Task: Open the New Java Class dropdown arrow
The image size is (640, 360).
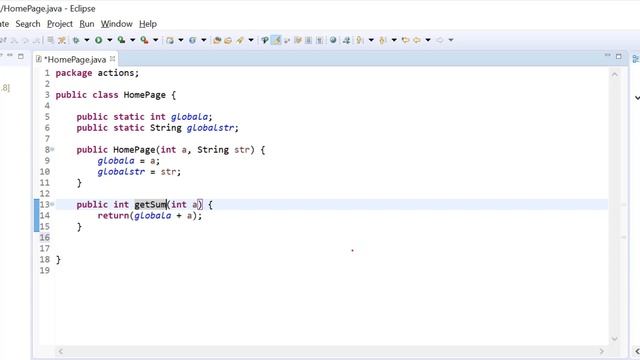Action: [203, 40]
